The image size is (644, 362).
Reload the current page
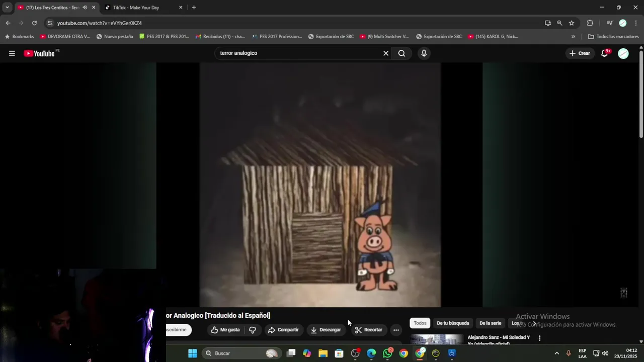[34, 23]
